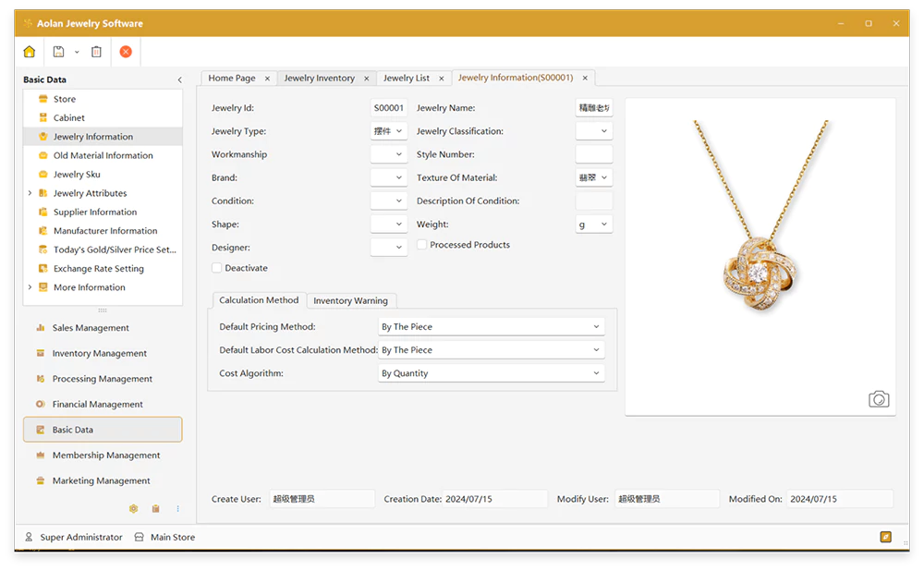Viewport: 924px width, 571px height.
Task: Click the camera icon below the necklace image
Action: pos(879,399)
